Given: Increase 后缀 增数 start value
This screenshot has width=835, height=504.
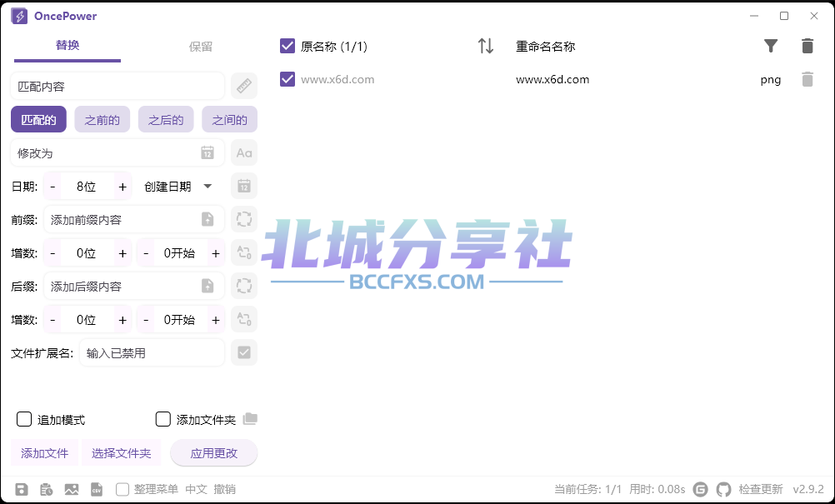Looking at the screenshot, I should (216, 319).
